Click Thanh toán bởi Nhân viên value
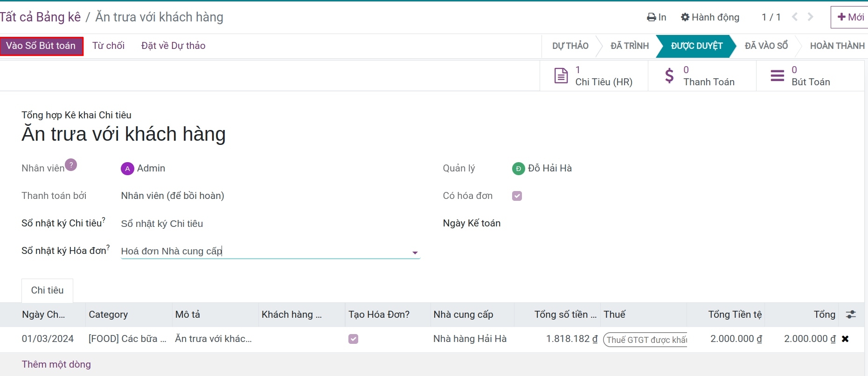The height and width of the screenshot is (376, 868). coord(173,196)
